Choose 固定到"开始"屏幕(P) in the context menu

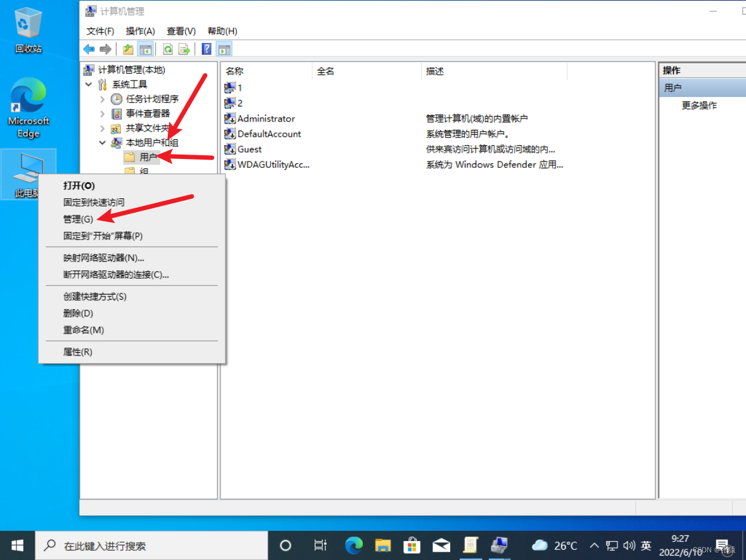132,236
